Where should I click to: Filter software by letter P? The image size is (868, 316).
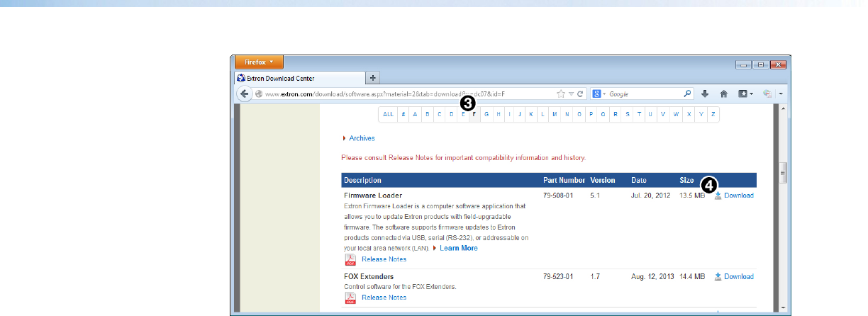(x=591, y=114)
